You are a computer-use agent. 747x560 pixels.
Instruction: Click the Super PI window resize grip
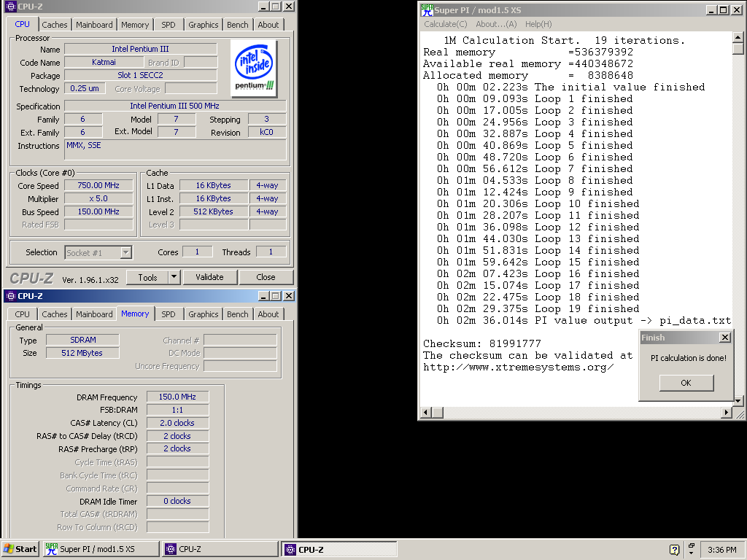[740, 414]
